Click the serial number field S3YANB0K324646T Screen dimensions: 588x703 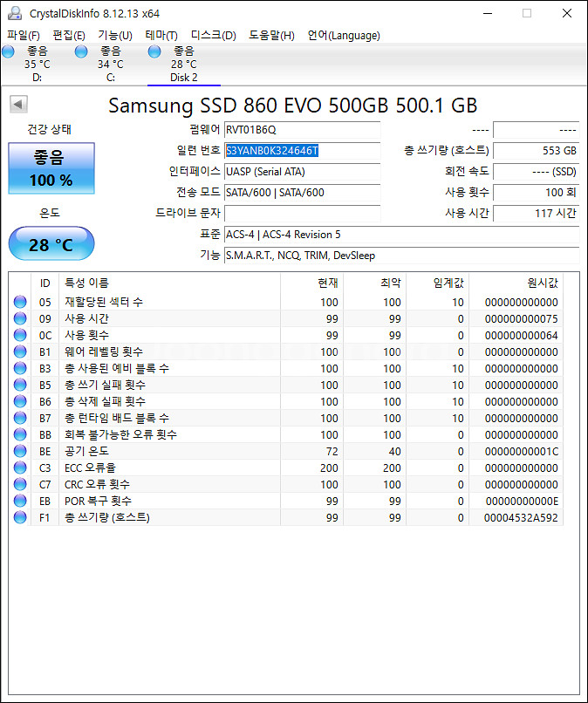point(303,151)
